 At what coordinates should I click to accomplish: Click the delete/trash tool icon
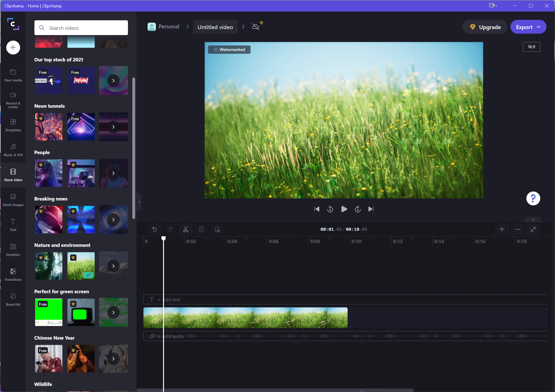pyautogui.click(x=201, y=229)
